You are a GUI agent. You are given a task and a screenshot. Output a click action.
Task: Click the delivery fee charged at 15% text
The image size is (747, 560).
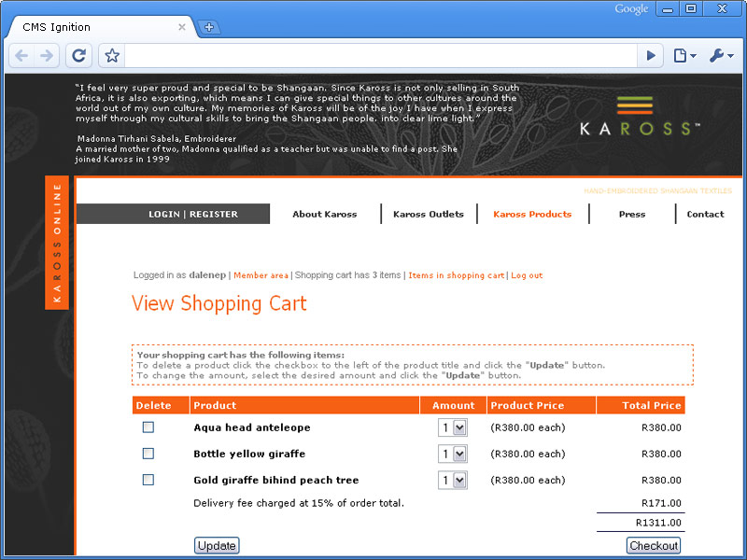tap(299, 503)
